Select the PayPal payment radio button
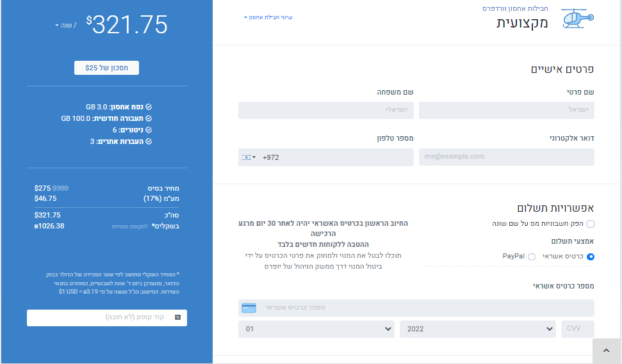Image resolution: width=622 pixels, height=364 pixels. [x=532, y=257]
